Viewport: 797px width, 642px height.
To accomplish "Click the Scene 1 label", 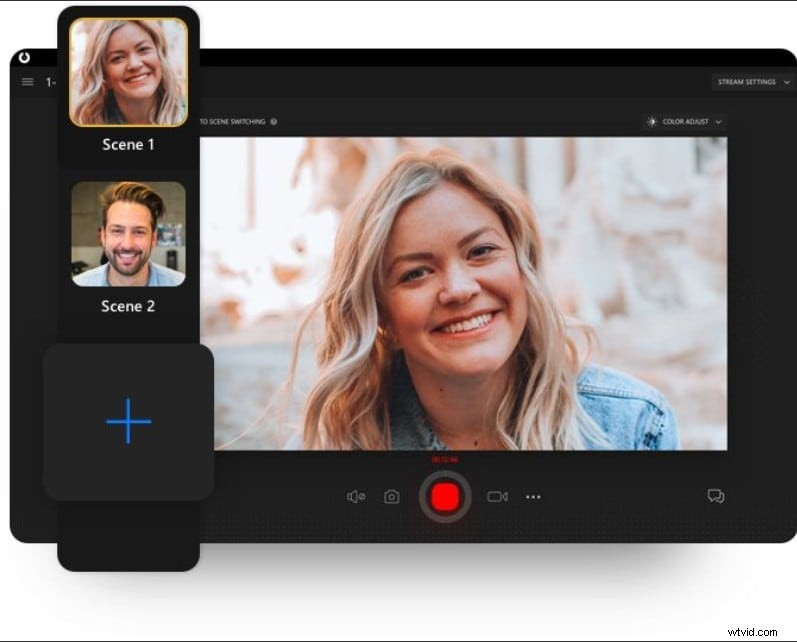I will [x=128, y=144].
